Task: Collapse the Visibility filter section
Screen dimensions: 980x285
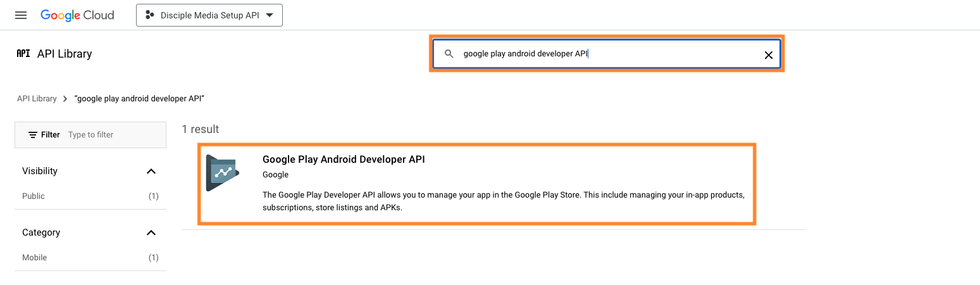Action: click(151, 171)
